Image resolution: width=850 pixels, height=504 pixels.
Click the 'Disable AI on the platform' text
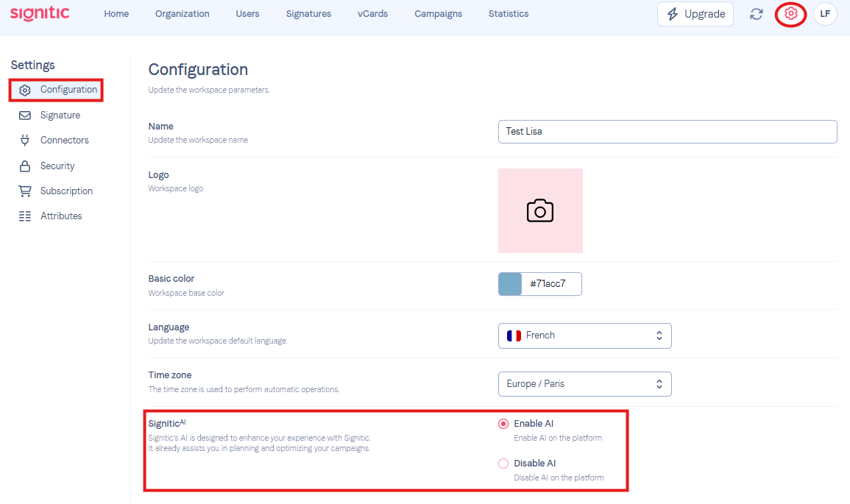tap(559, 478)
